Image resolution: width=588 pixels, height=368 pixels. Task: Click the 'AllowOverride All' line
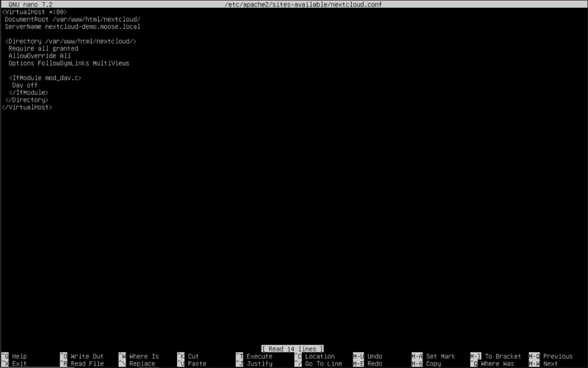40,56
